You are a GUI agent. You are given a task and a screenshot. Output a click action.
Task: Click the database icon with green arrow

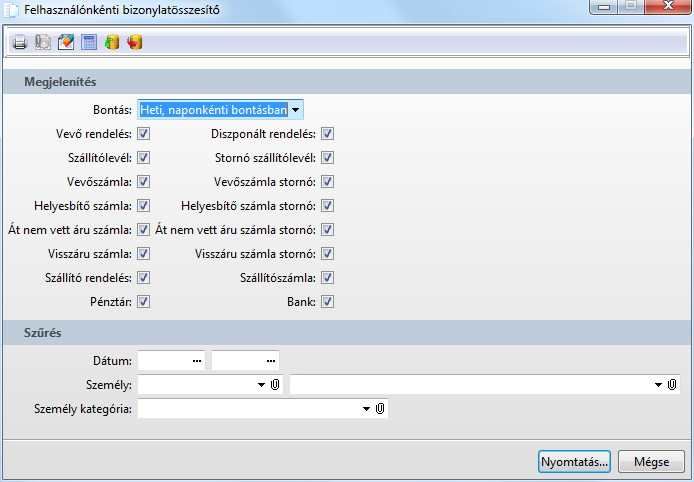tap(112, 42)
